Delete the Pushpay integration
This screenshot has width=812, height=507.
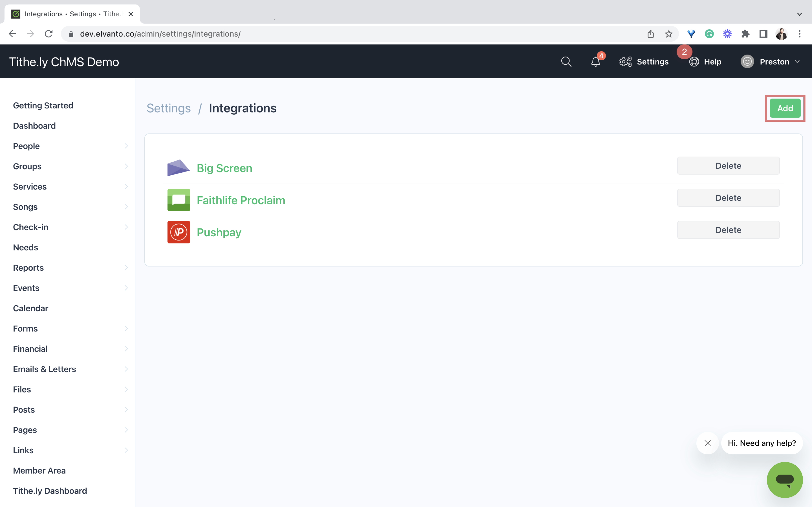point(728,230)
